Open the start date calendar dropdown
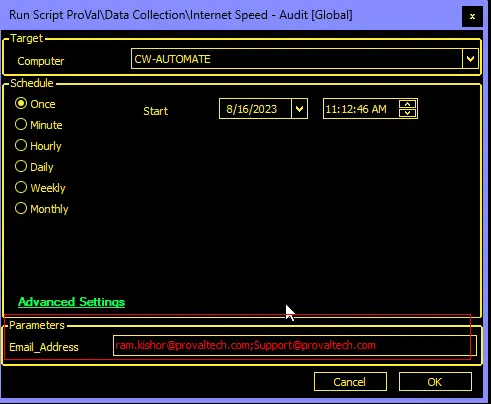Image resolution: width=491 pixels, height=404 pixels. coord(299,109)
